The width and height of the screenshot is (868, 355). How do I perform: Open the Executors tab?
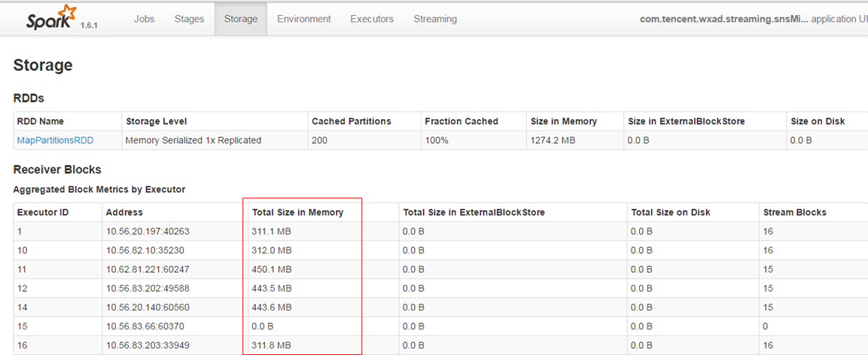372,19
